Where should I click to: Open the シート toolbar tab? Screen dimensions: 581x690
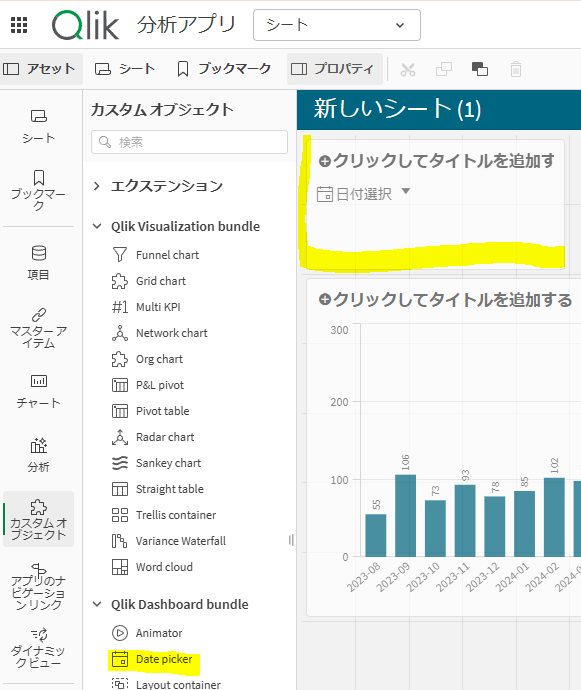point(125,69)
